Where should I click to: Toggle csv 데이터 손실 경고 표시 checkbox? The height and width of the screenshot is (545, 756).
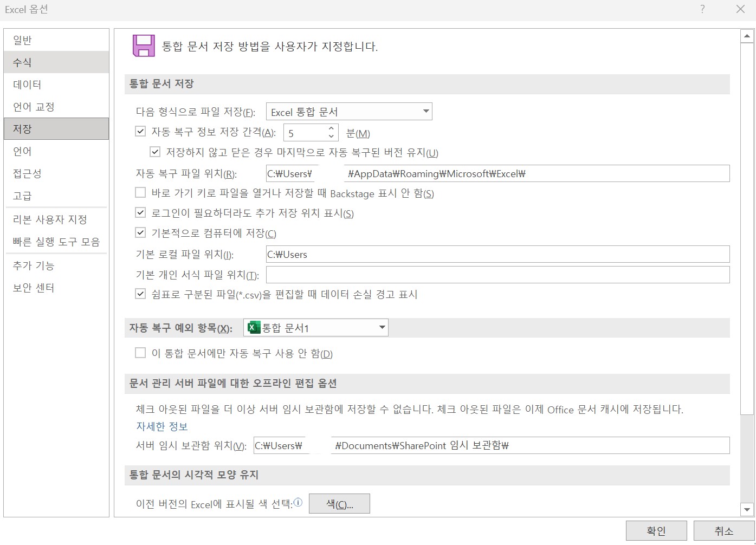(140, 294)
